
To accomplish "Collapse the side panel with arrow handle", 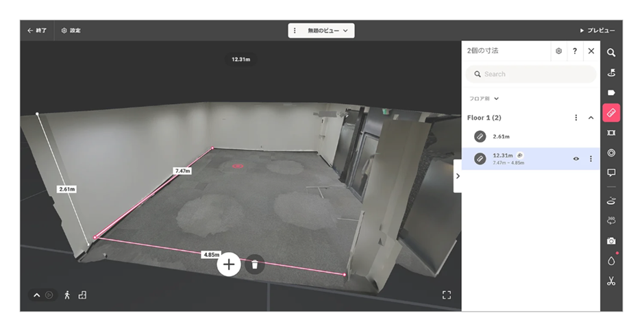I will (458, 176).
